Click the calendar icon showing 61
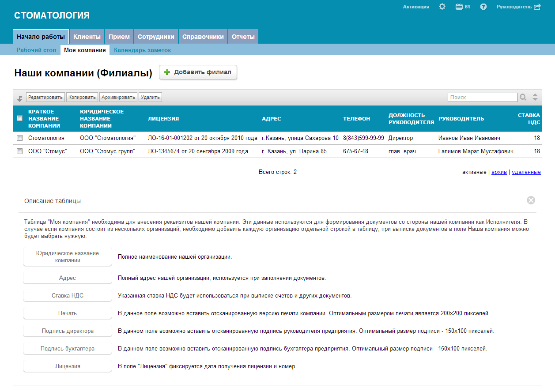555x392 pixels. tap(459, 7)
